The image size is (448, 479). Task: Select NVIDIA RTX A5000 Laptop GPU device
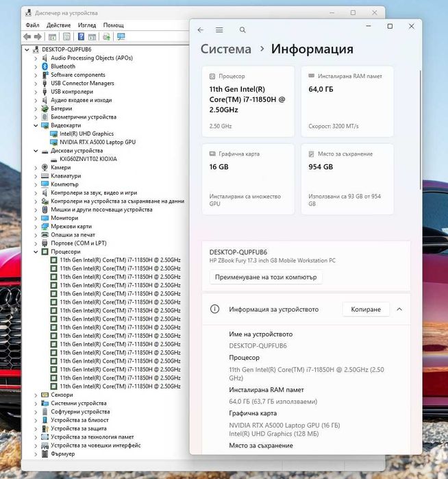[97, 142]
